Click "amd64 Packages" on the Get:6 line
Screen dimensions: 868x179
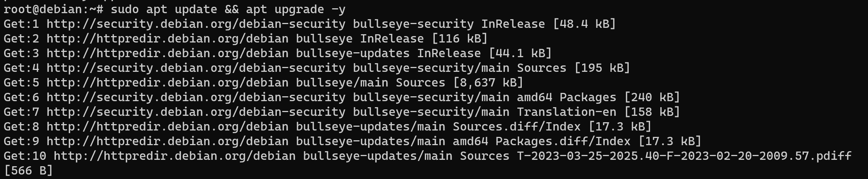pyautogui.click(x=566, y=97)
